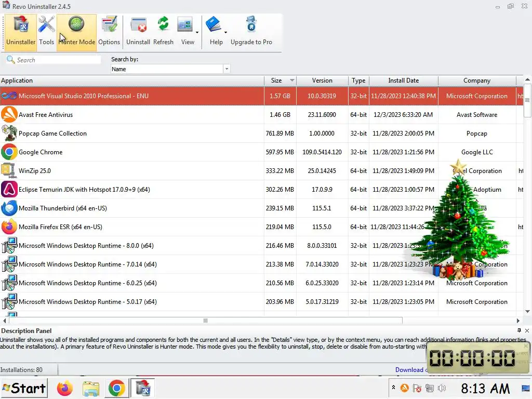The width and height of the screenshot is (532, 399).
Task: Click the '597.95 MB' size cell
Action: tap(280, 152)
